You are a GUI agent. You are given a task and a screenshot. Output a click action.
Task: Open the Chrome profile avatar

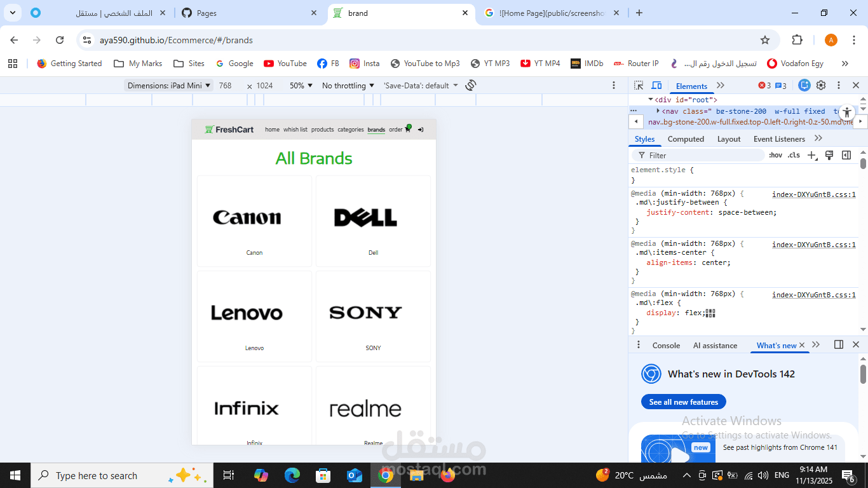pos(831,40)
